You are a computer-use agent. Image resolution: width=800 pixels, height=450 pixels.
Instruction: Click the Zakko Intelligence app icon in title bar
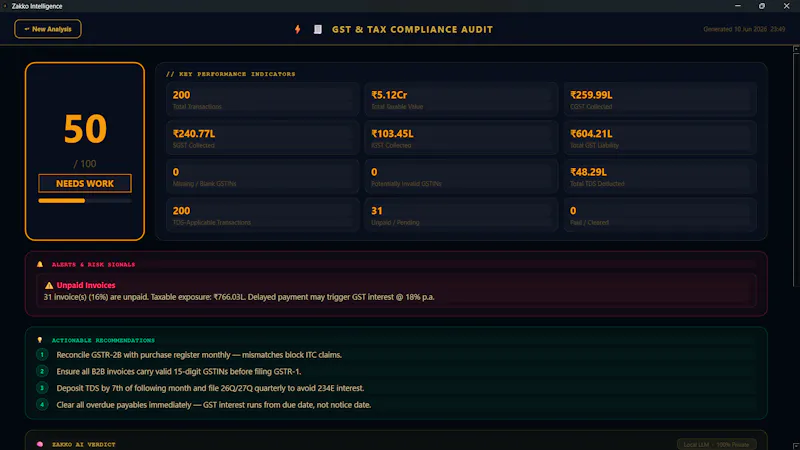[x=6, y=6]
